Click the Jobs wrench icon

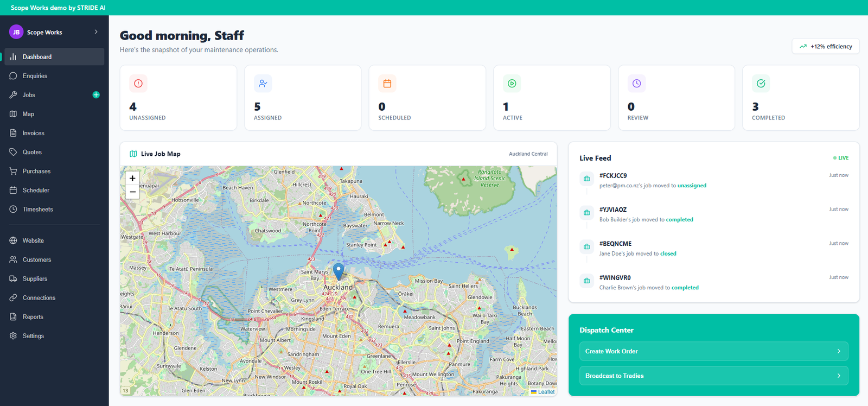click(x=13, y=95)
